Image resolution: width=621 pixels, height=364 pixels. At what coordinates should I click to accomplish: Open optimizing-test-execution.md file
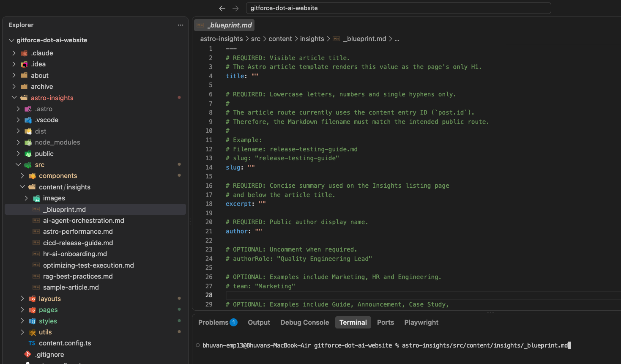pyautogui.click(x=88, y=265)
